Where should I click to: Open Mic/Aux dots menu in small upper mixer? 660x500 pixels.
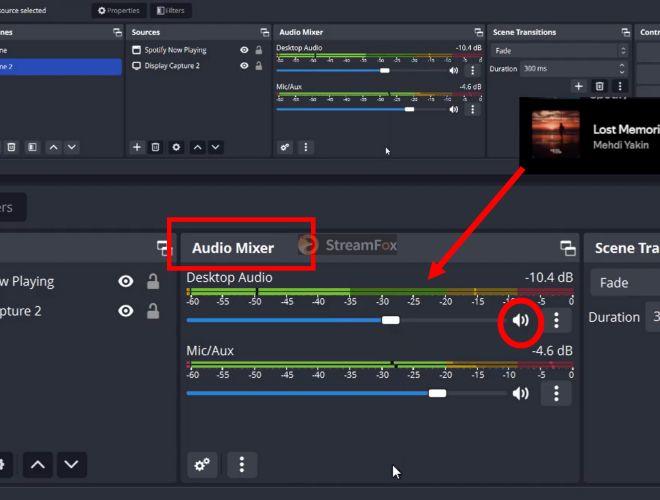(472, 109)
